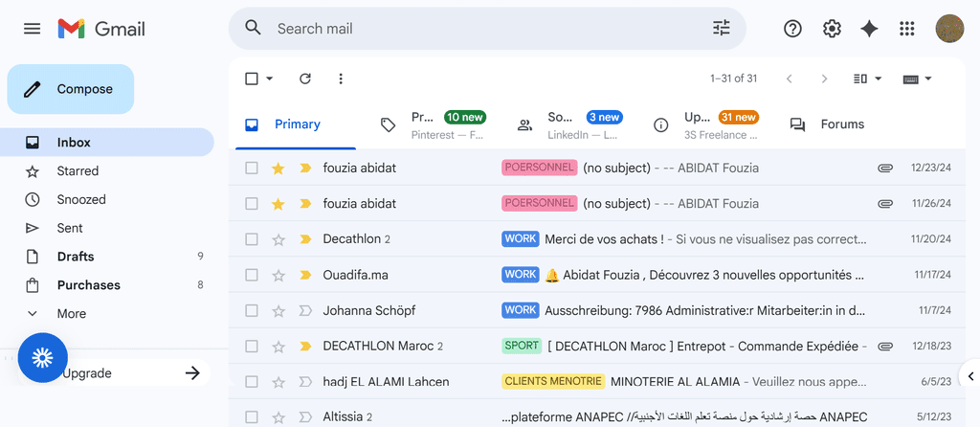Image resolution: width=980 pixels, height=427 pixels.
Task: Click the Refresh mail icon
Action: tap(305, 79)
